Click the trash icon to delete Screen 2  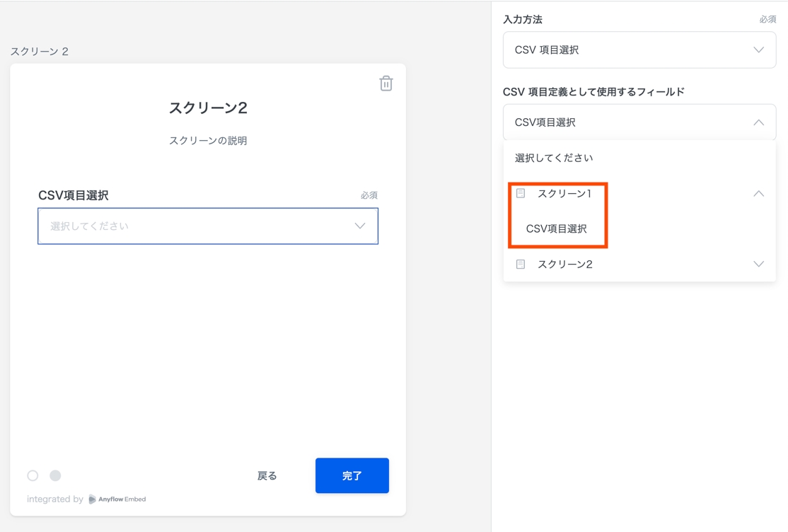(386, 83)
